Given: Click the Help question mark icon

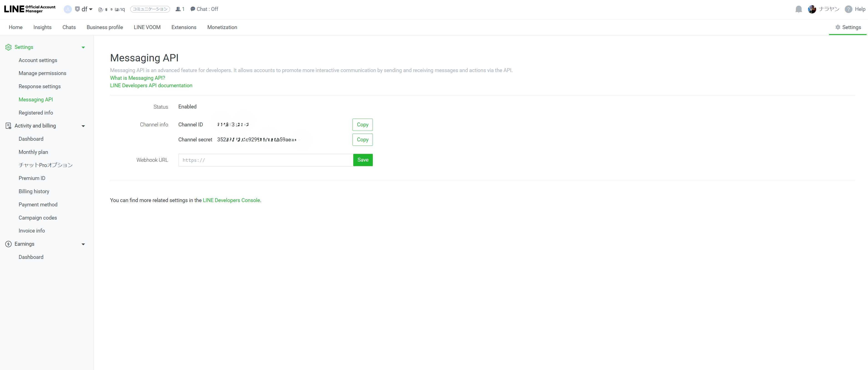Looking at the screenshot, I should [x=848, y=9].
